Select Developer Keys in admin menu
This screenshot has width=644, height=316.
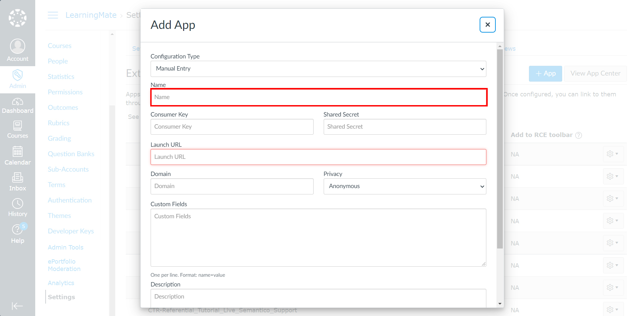[x=71, y=231]
